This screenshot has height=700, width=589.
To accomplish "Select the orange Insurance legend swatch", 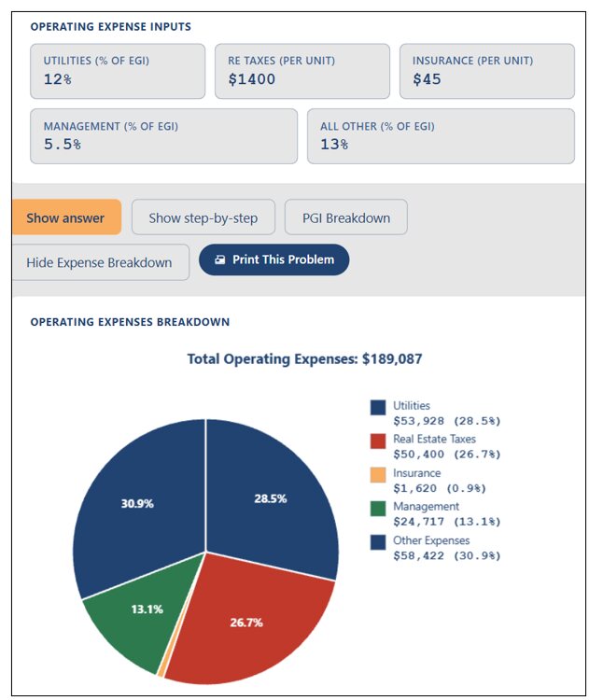I will coord(378,474).
